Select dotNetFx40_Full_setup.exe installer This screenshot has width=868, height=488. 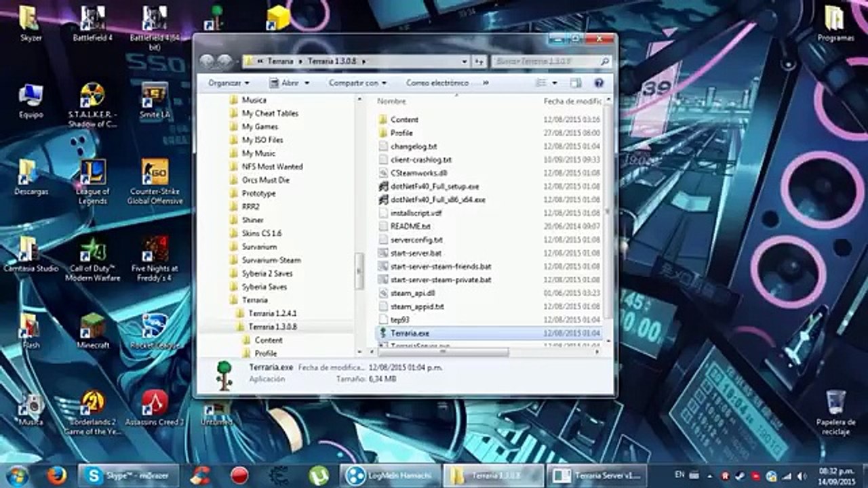pos(435,186)
